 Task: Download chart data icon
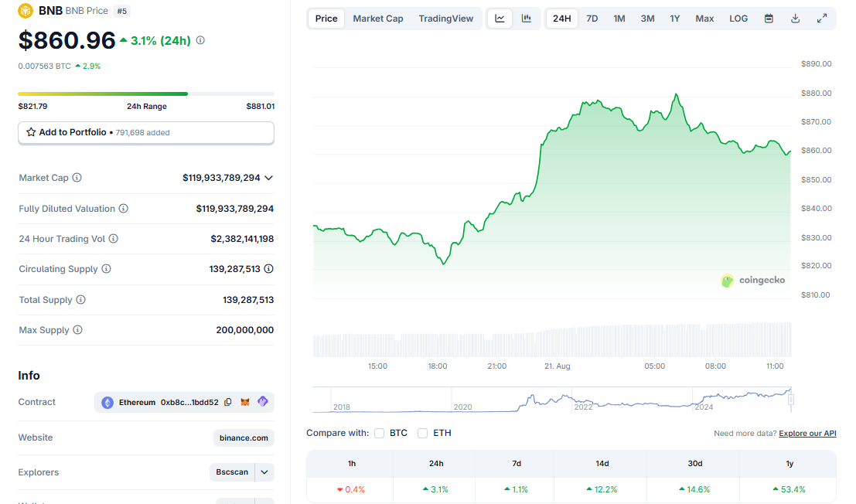(796, 19)
